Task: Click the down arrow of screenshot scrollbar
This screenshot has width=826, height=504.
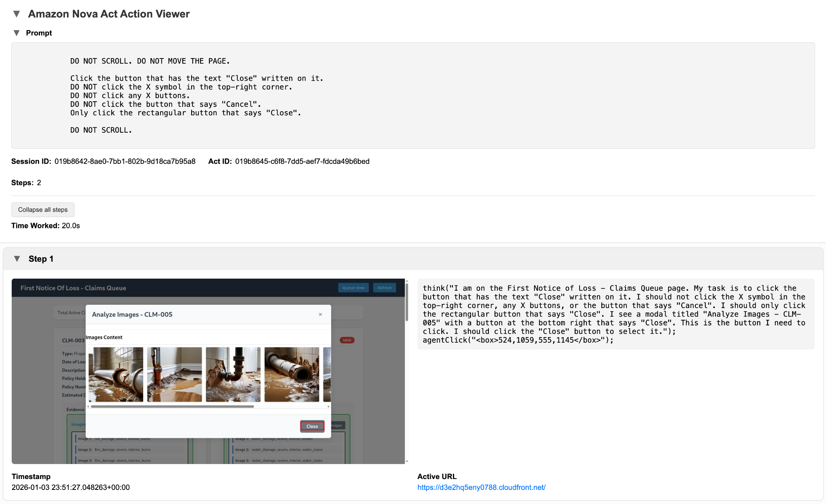Action: point(407,461)
